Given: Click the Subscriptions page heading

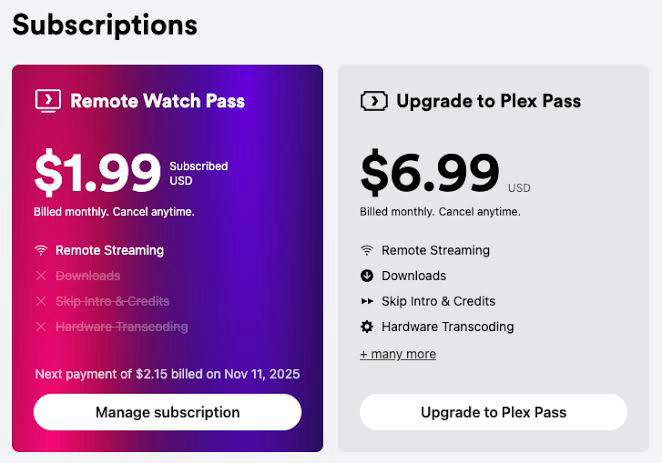Looking at the screenshot, I should [105, 24].
